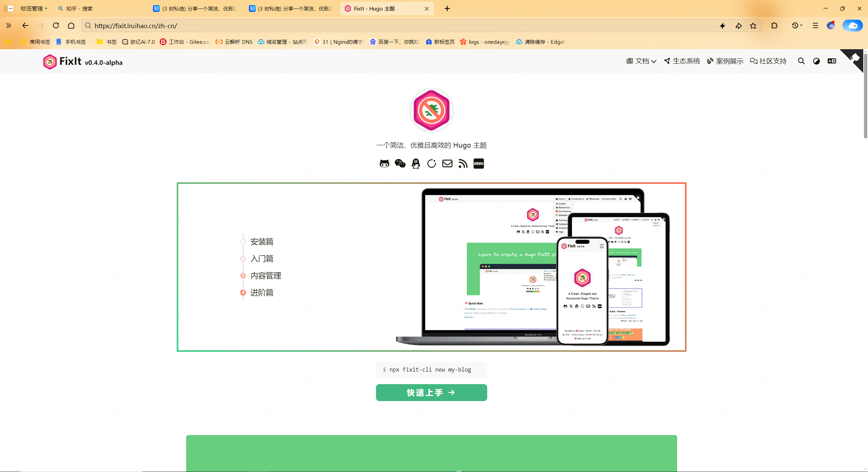Click the lightning speed mode icon
868x472 pixels.
click(723, 26)
